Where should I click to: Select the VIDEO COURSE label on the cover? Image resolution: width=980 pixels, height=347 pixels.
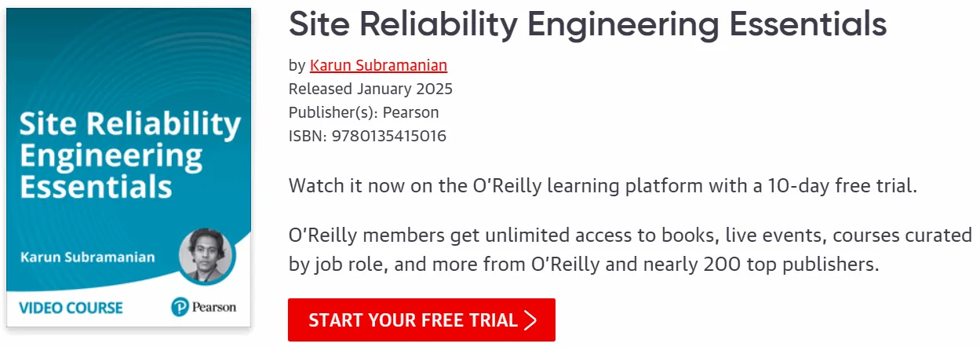click(72, 307)
